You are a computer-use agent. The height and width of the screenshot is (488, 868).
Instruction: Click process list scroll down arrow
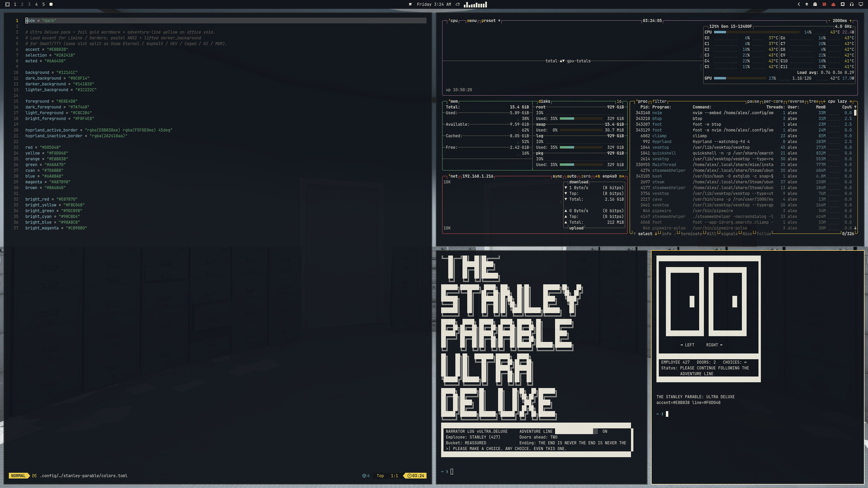855,228
